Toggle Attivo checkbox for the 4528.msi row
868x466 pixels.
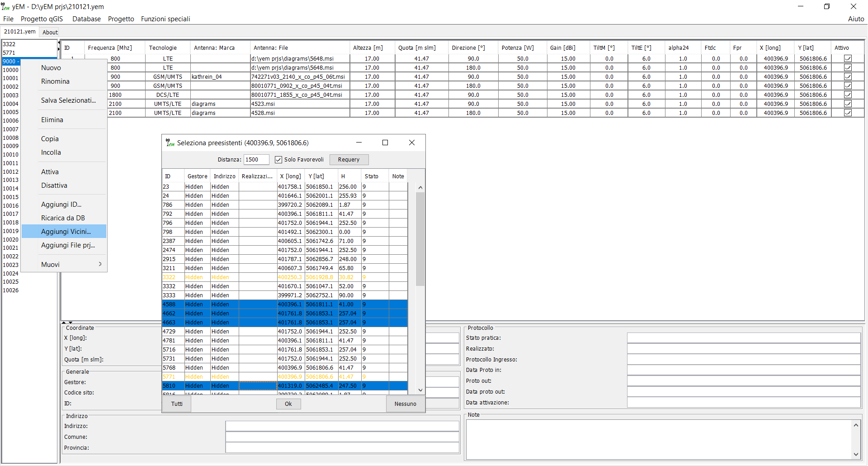(x=848, y=113)
